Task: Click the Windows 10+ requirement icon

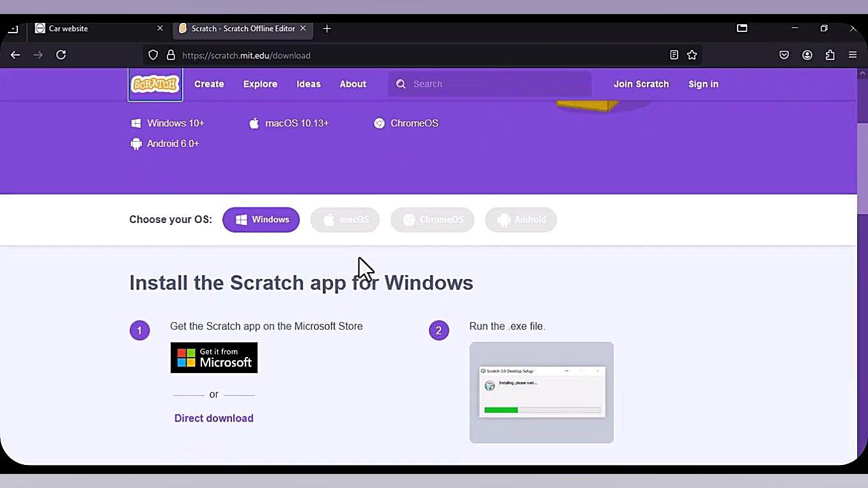Action: (x=136, y=123)
